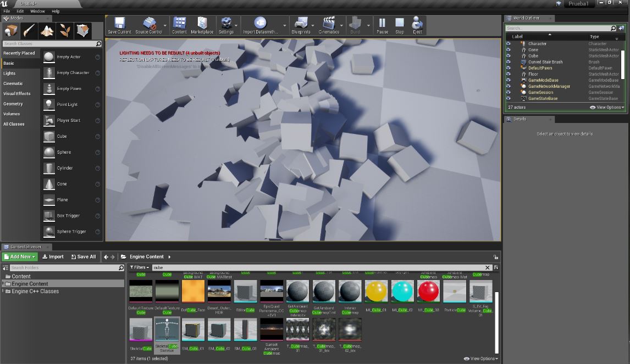Viewport: 630px width, 364px height.
Task: Click the Player Start icon
Action: [49, 120]
